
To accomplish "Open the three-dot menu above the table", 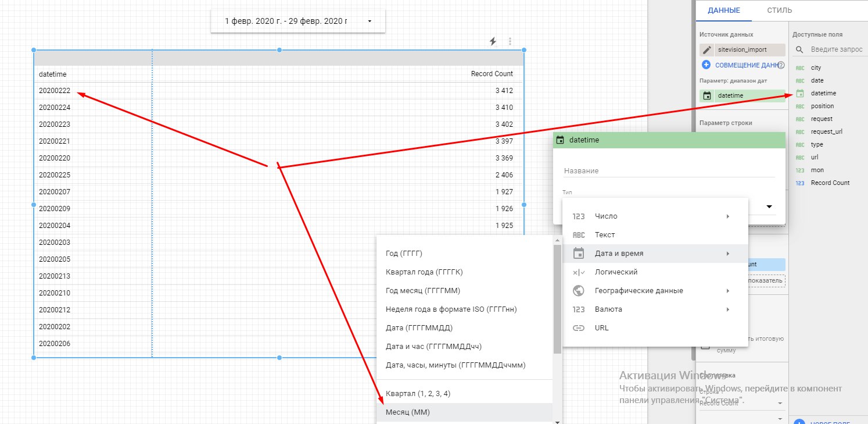I will point(510,41).
